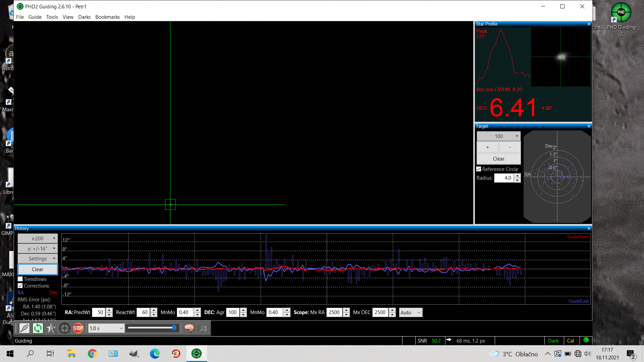
Task: Open the View menu
Action: 68,17
